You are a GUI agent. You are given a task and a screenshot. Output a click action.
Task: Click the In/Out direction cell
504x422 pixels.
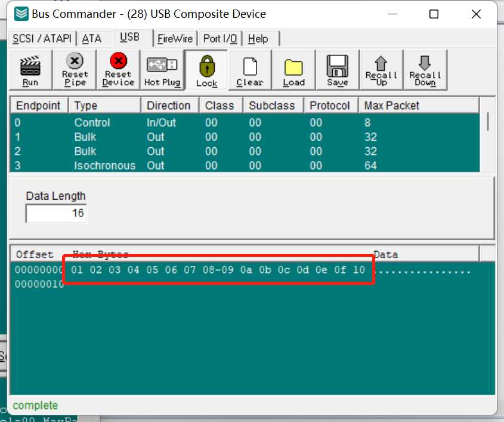coord(162,122)
